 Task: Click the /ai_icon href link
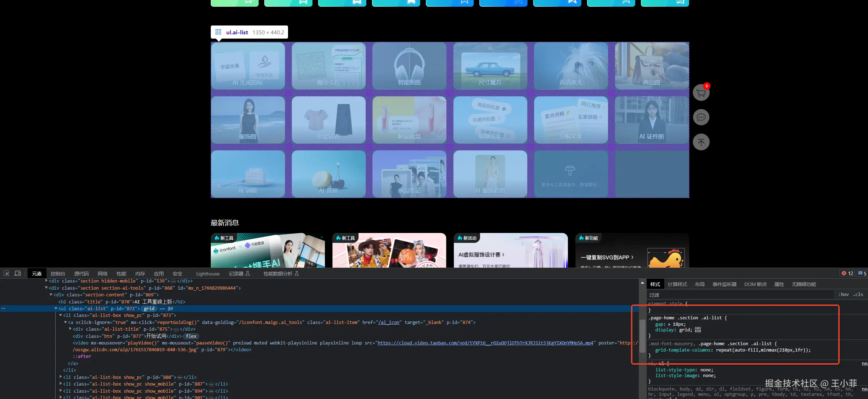click(389, 323)
